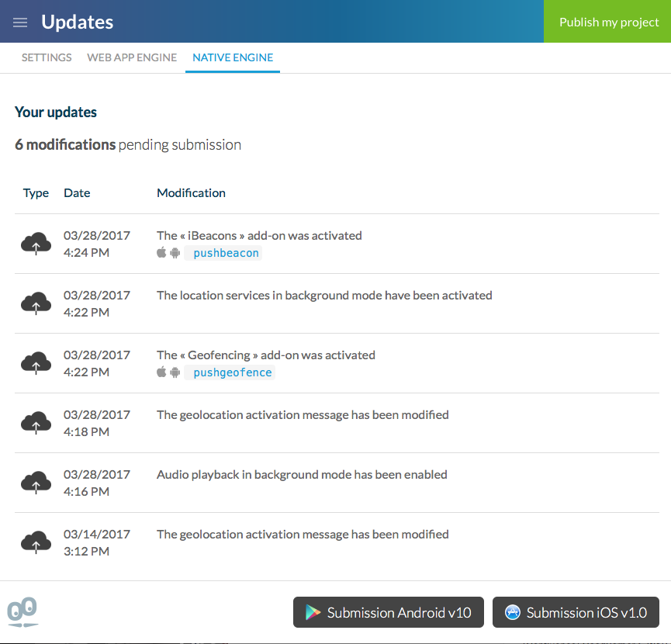Switch to the Settings tab
The width and height of the screenshot is (671, 644).
point(47,57)
